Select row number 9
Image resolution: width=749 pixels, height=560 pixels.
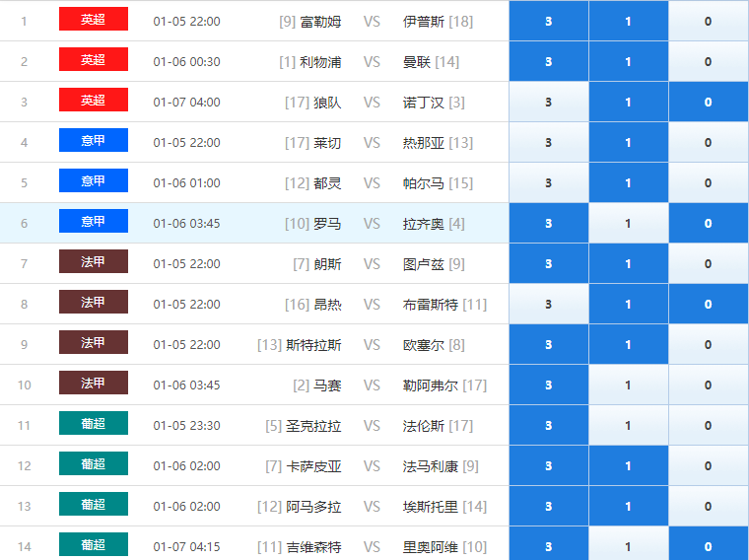point(24,345)
